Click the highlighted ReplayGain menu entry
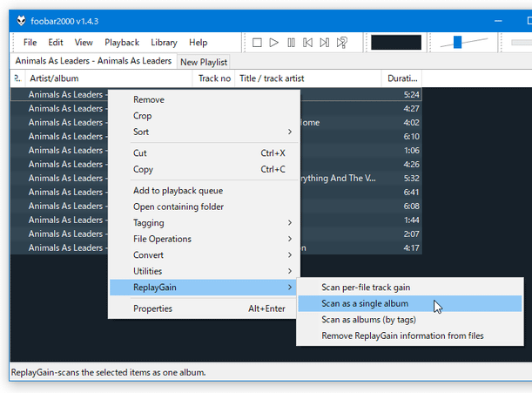532x393 pixels. tap(205, 288)
